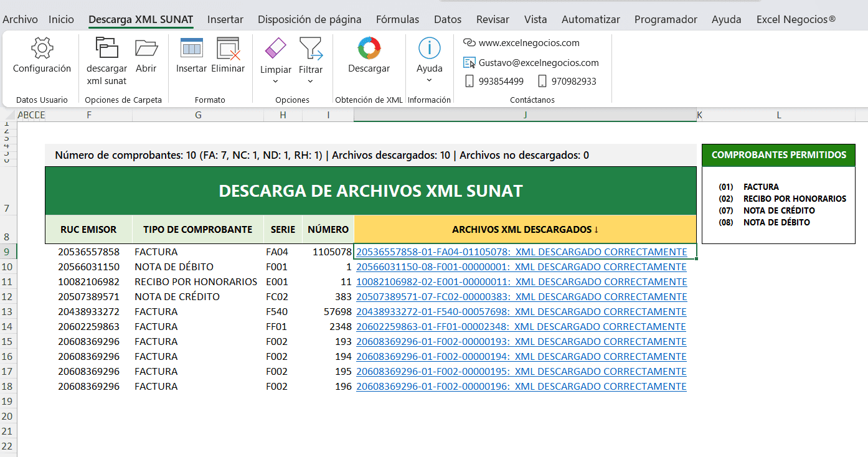Viewport: 868px width, 457px height.
Task: Click the Filtrar funnel icon
Action: point(310,49)
